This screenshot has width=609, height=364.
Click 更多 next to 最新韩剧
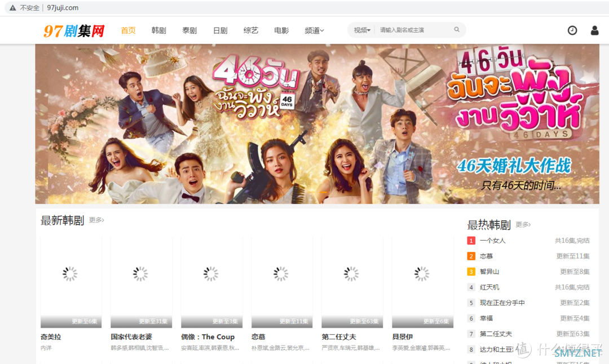pos(96,220)
